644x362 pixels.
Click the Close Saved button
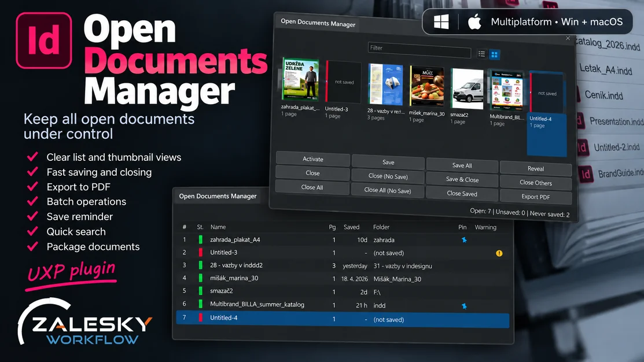click(462, 193)
